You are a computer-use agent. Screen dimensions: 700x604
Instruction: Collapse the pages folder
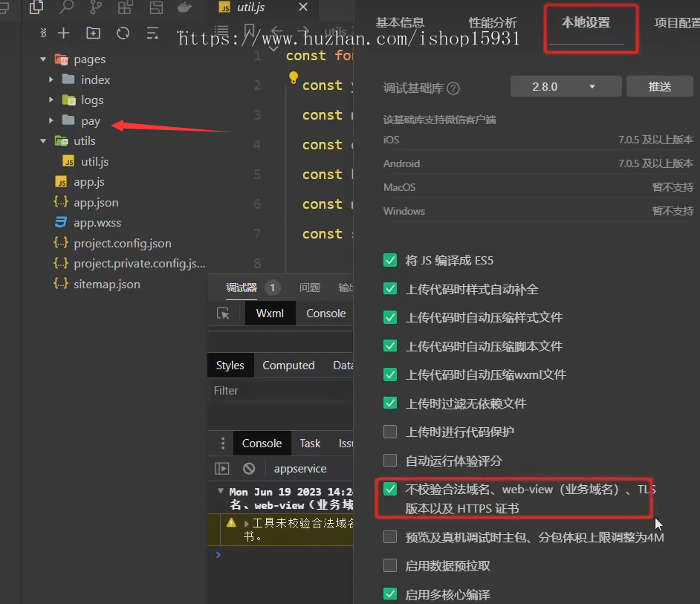(x=43, y=59)
